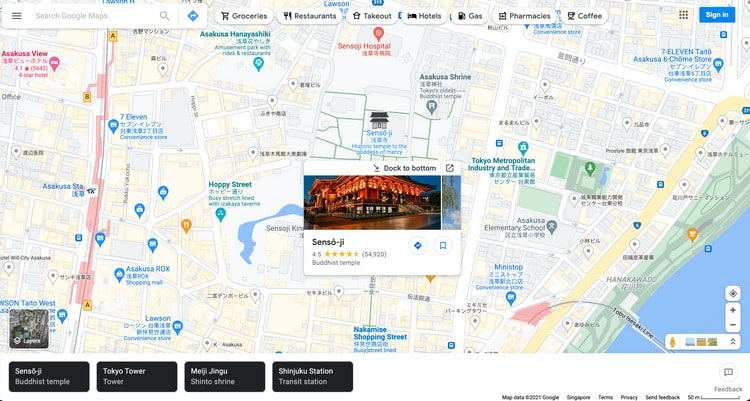Select the Hotels category chip
Viewport: 750px width, 401px height.
(x=424, y=16)
